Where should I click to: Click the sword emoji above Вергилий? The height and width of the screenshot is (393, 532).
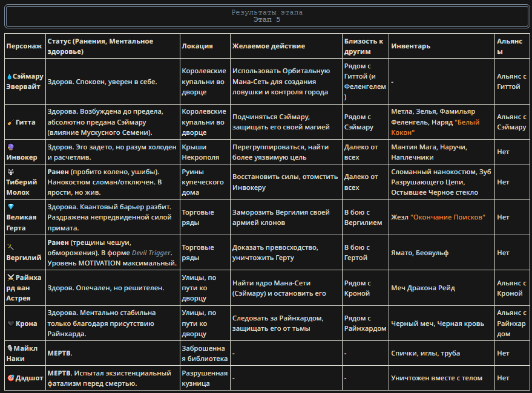10,247
